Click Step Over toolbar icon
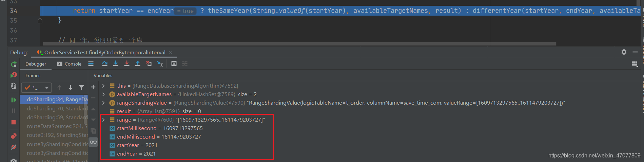 104,64
